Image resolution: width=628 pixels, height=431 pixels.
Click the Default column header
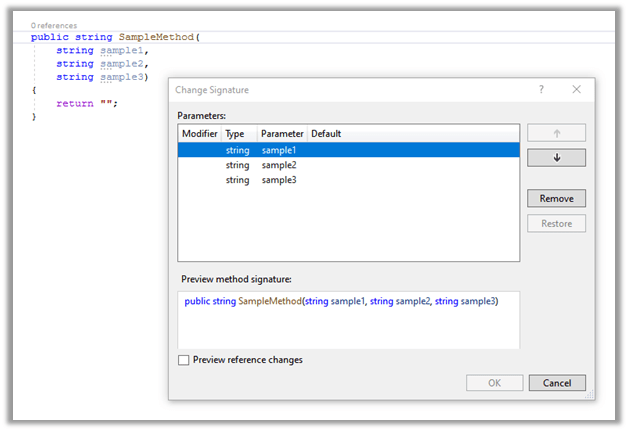point(327,133)
